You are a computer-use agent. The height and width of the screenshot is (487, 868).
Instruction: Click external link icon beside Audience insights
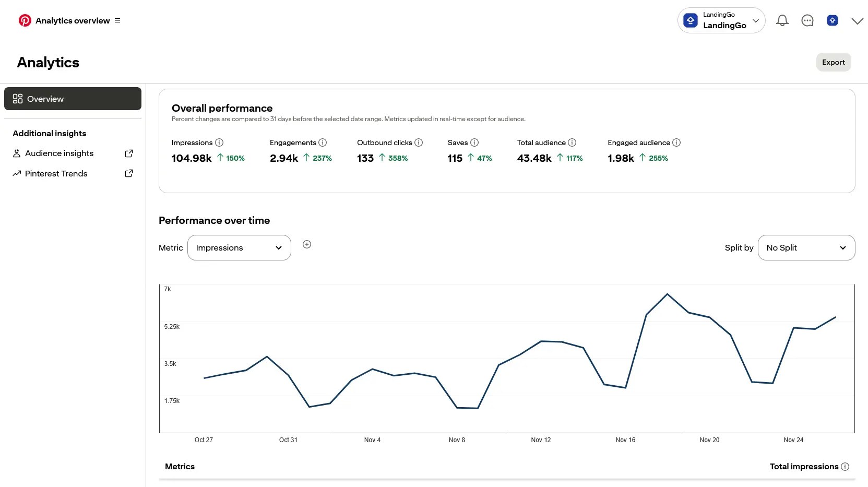pyautogui.click(x=129, y=153)
